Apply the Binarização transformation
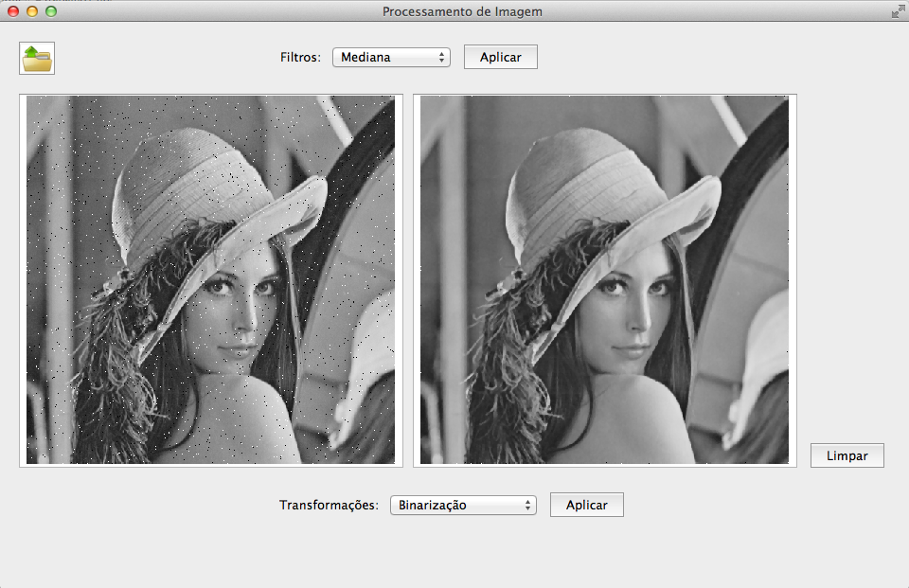Viewport: 909px width, 588px height. click(586, 506)
